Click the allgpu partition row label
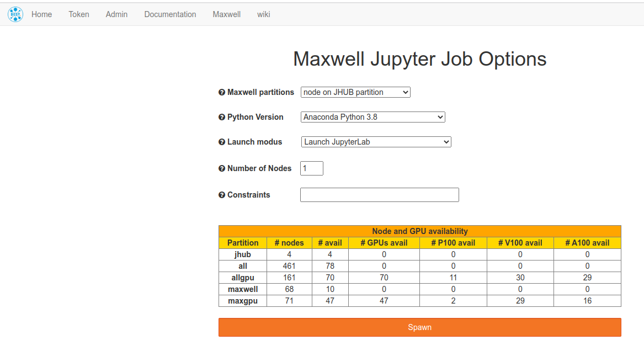 243,278
